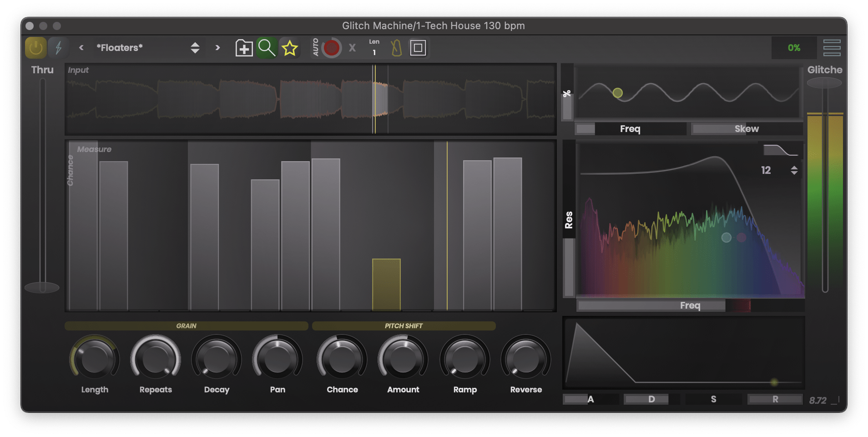
Task: Select the PITCH SHIFT section header
Action: pos(404,326)
